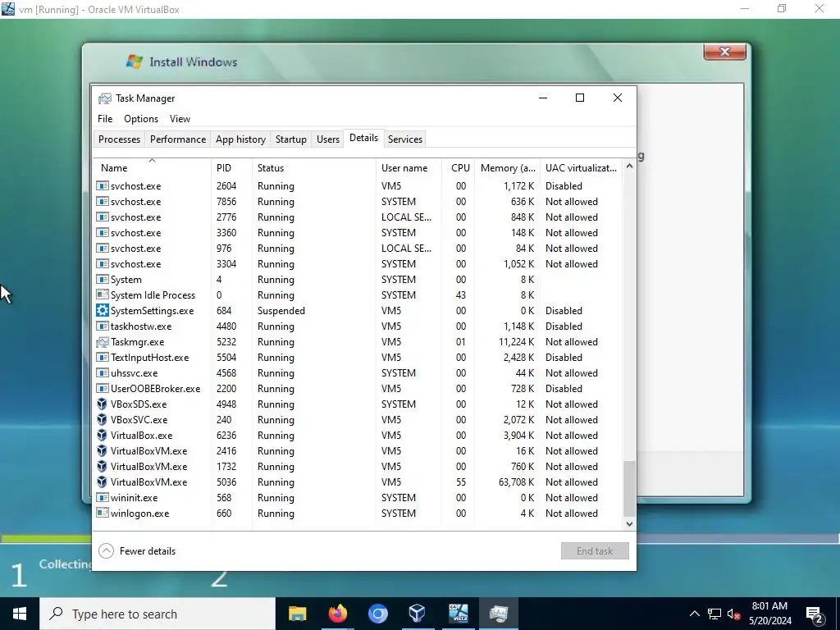Click the scrollbar down arrow
The height and width of the screenshot is (630, 840).
(629, 524)
